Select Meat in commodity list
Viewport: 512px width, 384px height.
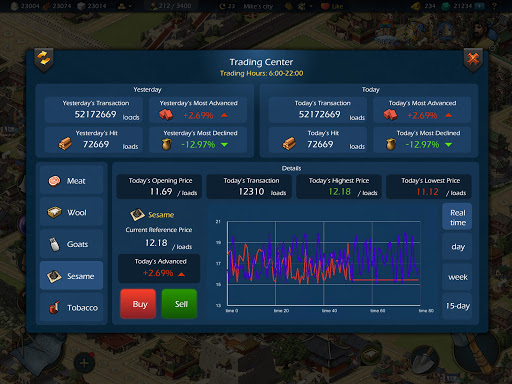(71, 181)
